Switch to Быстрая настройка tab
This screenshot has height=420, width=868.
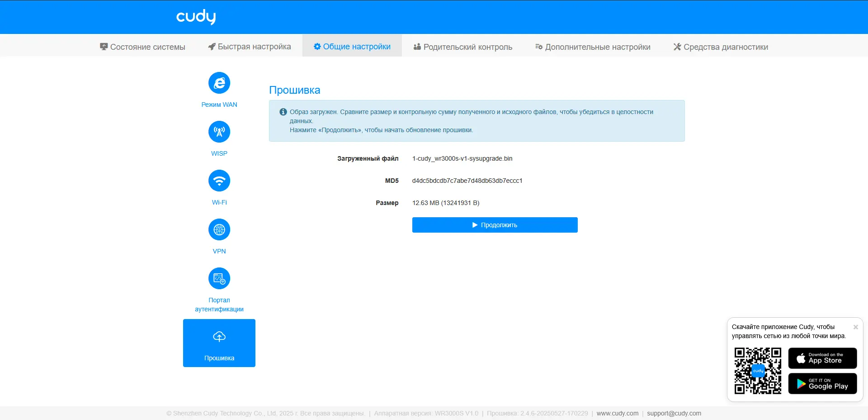click(x=250, y=47)
